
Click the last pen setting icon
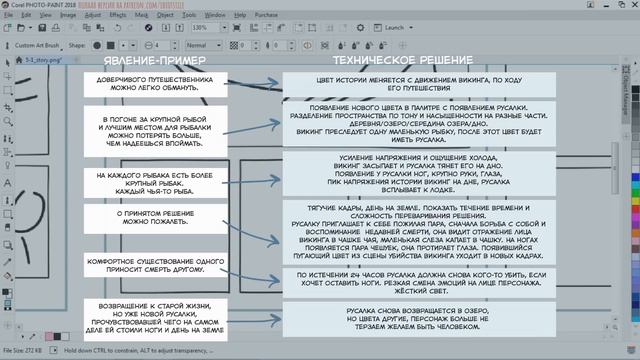tap(383, 45)
